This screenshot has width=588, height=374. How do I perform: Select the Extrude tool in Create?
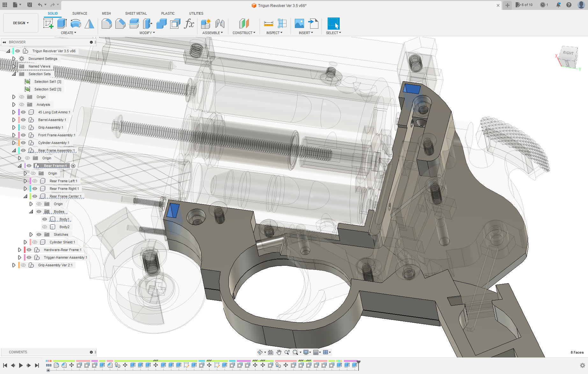62,24
